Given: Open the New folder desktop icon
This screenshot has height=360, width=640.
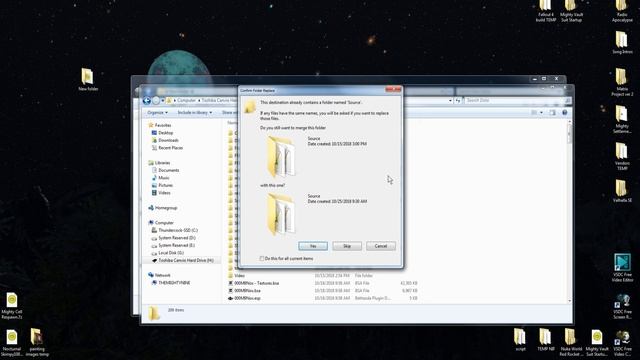Looking at the screenshot, I should [88, 80].
